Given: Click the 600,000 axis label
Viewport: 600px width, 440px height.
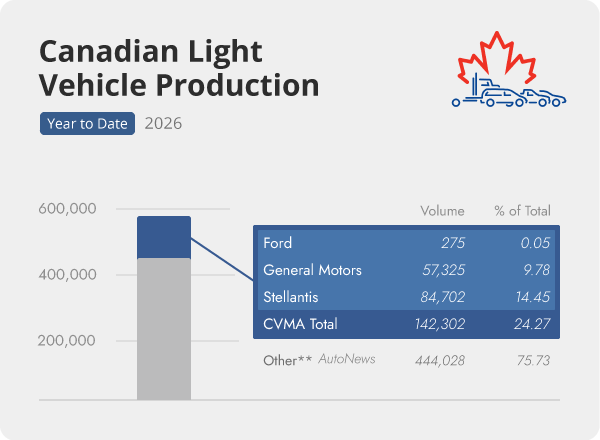Looking at the screenshot, I should [x=67, y=209].
